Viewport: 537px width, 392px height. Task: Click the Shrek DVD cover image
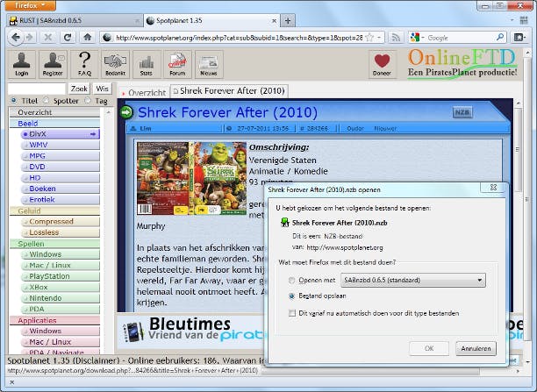(x=191, y=178)
